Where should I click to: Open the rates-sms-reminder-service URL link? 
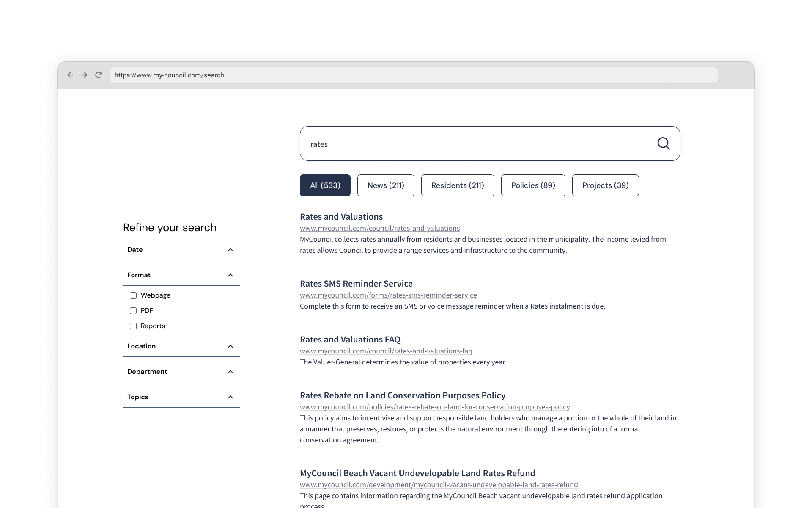(388, 295)
